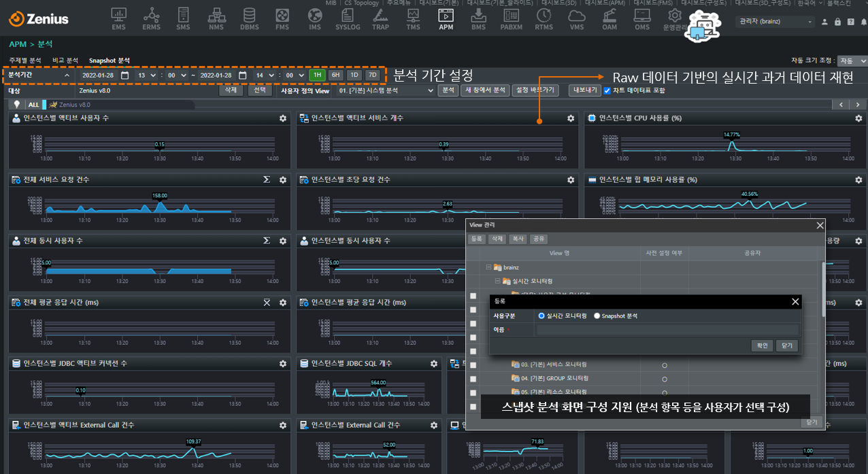Select the 실시간 모니터링 radio button in 등록 dialog
Viewport: 868px width, 474px height.
click(541, 316)
